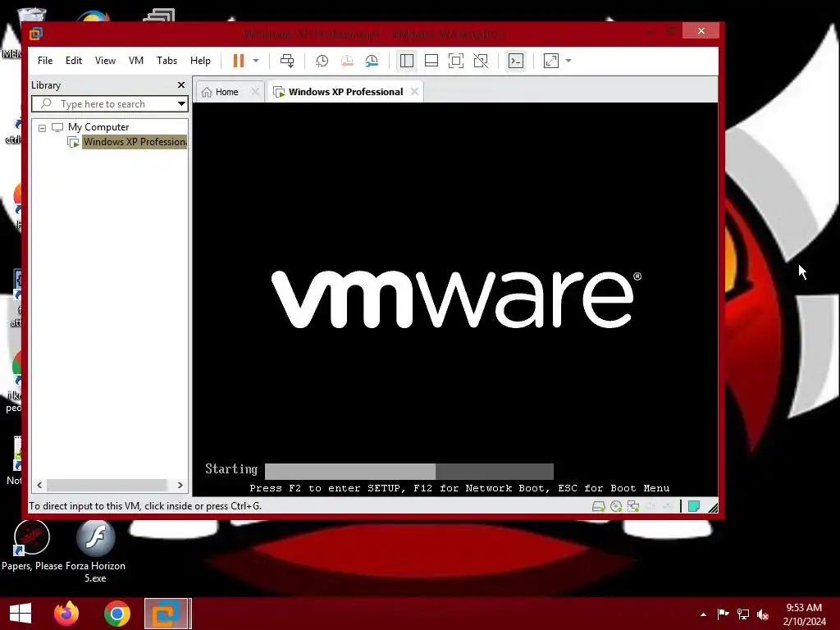This screenshot has width=840, height=630.
Task: Click the VMware Workstation title bar icon
Action: pyautogui.click(x=36, y=34)
